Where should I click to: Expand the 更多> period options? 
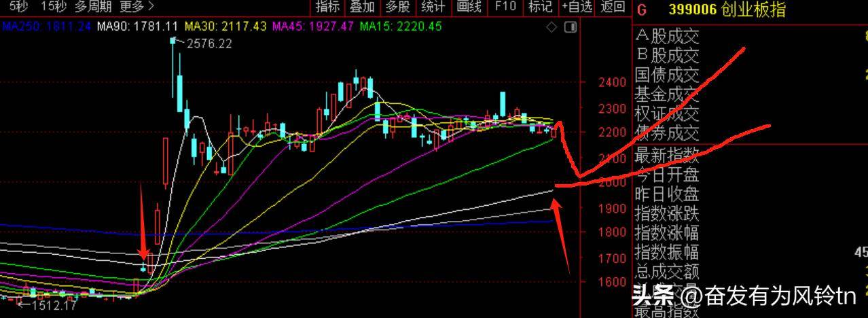coord(137,7)
